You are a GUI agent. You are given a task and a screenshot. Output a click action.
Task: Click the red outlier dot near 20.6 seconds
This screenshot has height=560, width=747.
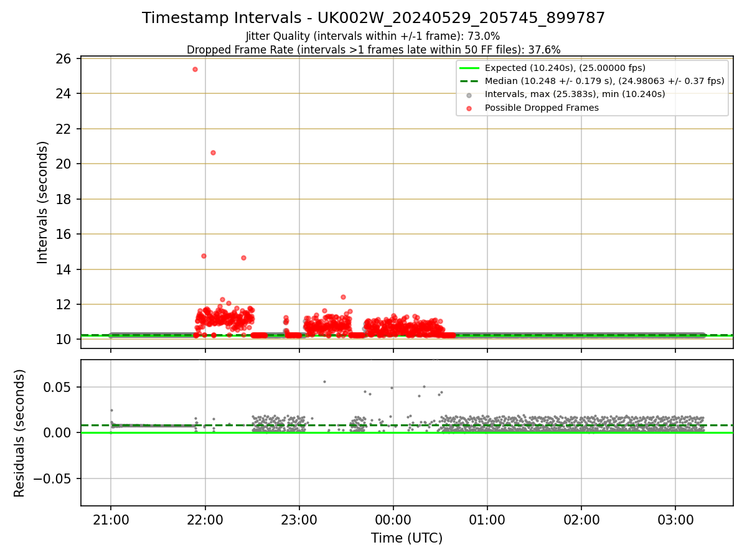213,152
